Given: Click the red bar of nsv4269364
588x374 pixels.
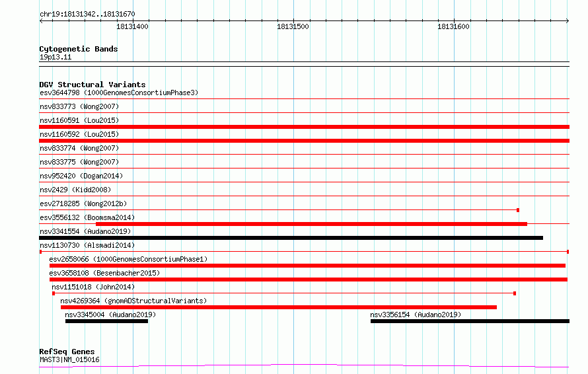Looking at the screenshot, I should [279, 307].
